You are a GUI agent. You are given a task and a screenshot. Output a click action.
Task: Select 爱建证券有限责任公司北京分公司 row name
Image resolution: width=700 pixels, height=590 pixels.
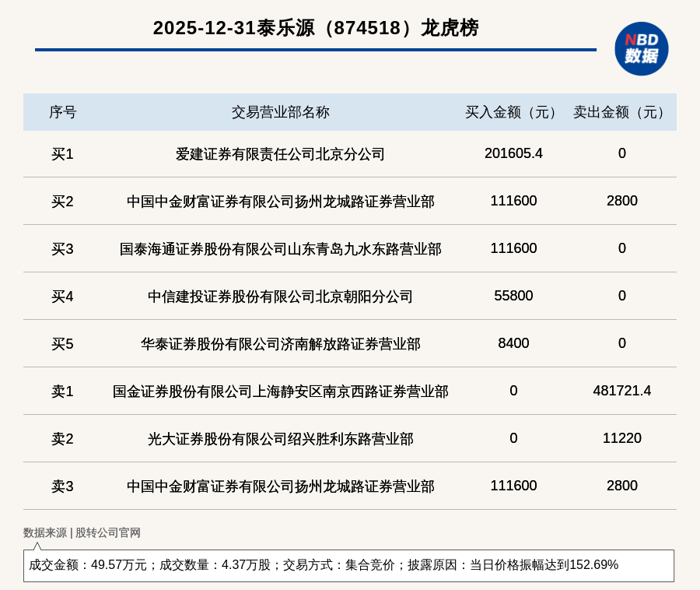[280, 154]
